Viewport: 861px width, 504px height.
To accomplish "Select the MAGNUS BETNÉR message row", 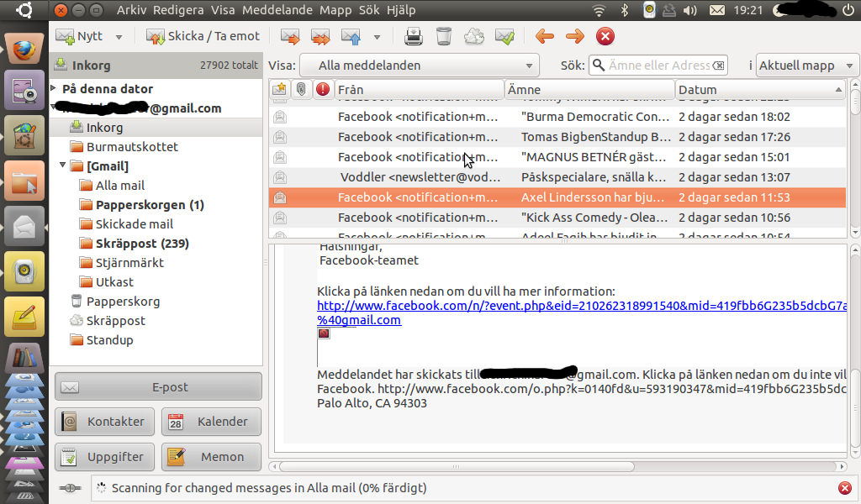I will (557, 157).
